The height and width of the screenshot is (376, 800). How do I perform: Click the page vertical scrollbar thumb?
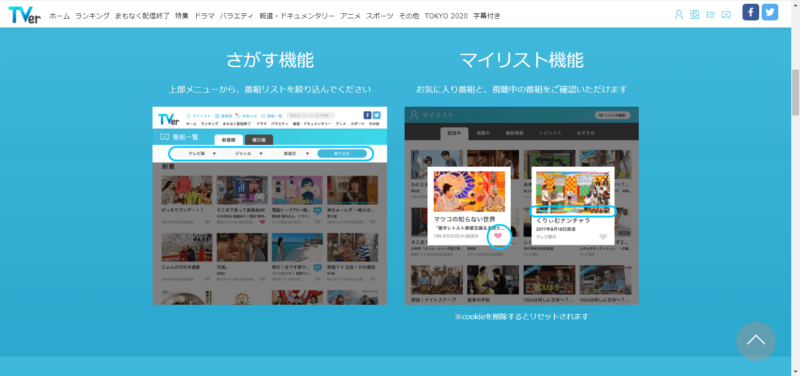795,92
